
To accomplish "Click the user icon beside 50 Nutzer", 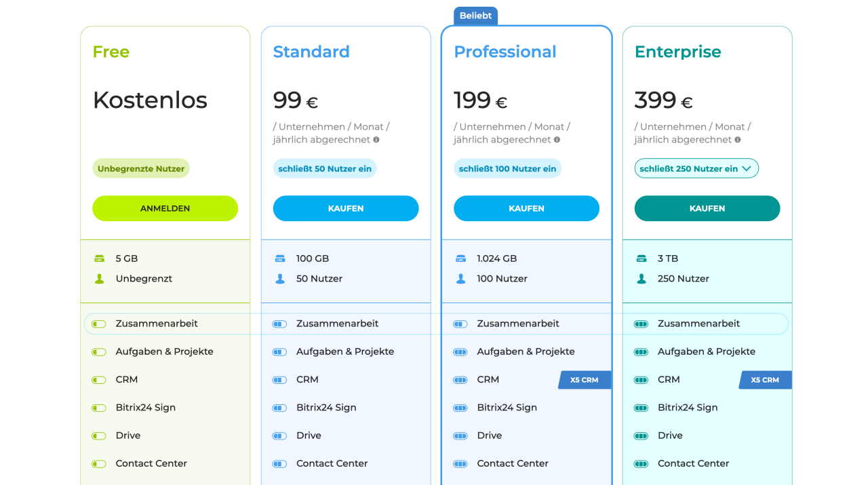I will pyautogui.click(x=280, y=279).
